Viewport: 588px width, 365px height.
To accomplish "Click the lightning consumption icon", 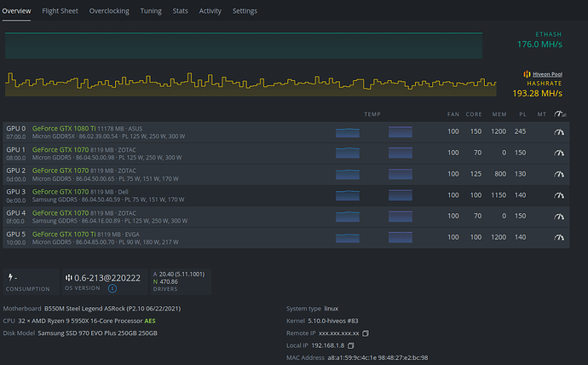I will click(x=10, y=277).
